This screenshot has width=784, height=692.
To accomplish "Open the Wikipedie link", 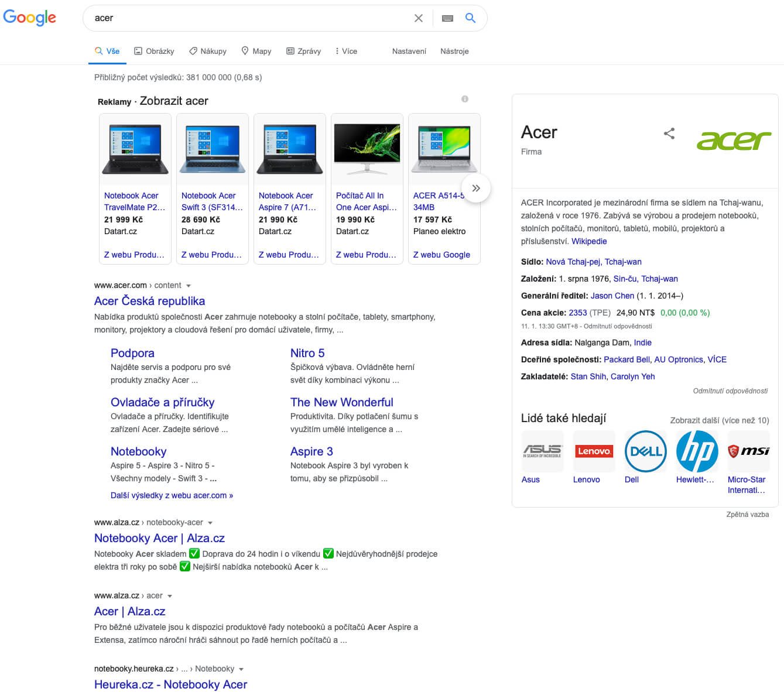I will (589, 241).
